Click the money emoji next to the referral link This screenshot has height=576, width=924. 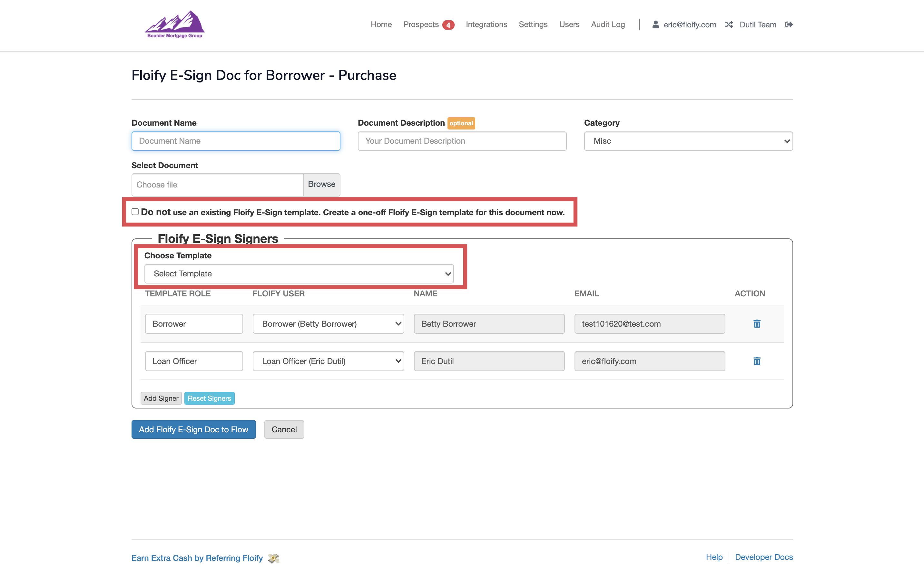pyautogui.click(x=274, y=558)
